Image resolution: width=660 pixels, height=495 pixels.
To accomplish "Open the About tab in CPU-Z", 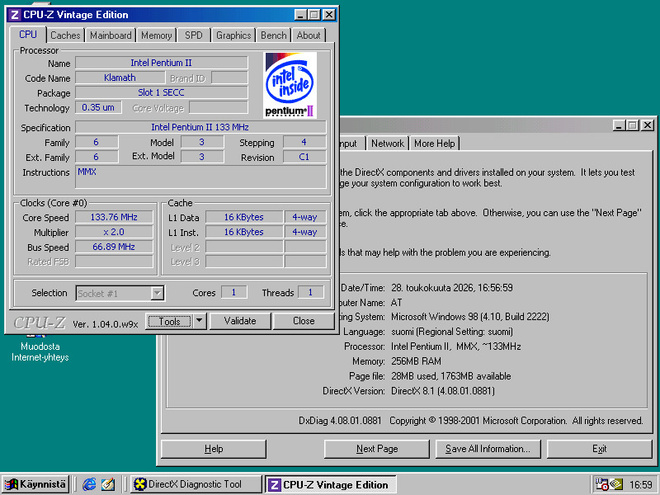I will point(309,35).
